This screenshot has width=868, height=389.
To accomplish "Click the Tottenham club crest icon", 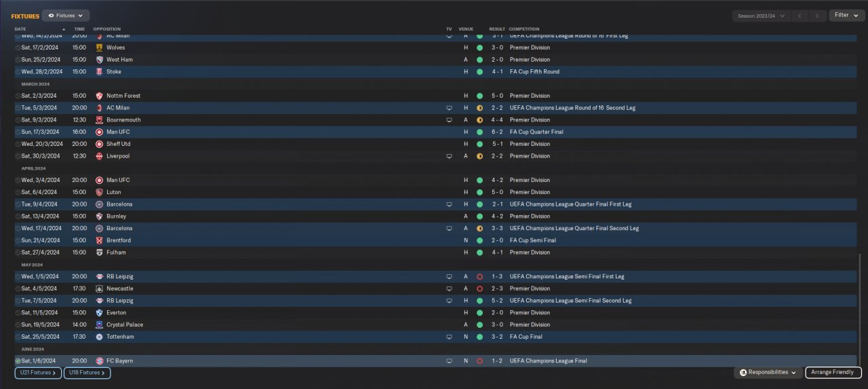I will tap(100, 337).
